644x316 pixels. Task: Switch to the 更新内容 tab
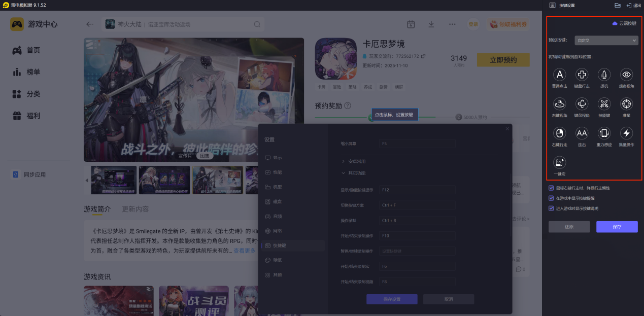tap(135, 209)
